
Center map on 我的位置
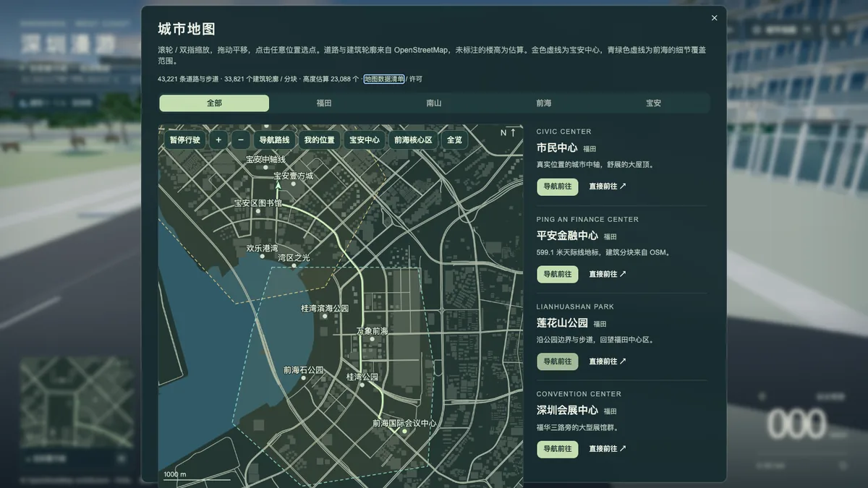[x=319, y=140]
